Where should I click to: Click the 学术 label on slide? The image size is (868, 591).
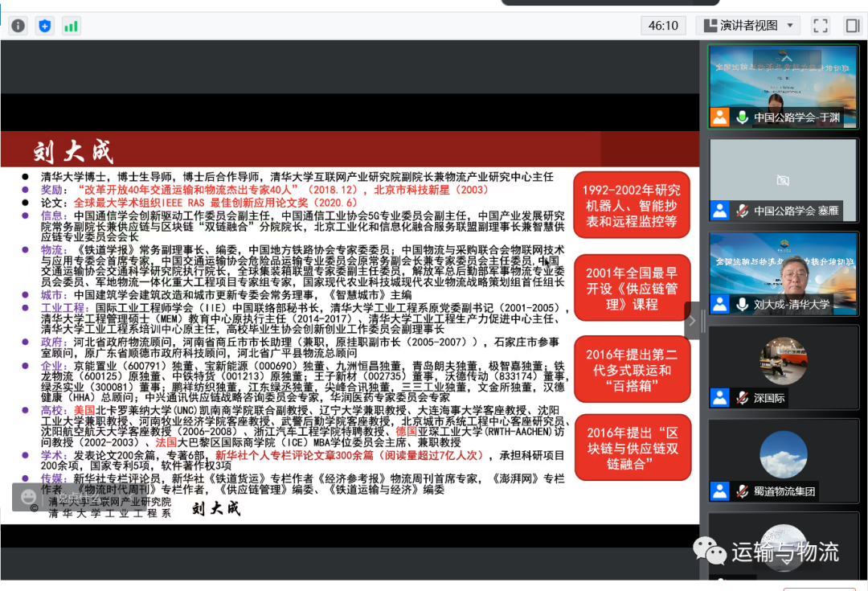[54, 455]
